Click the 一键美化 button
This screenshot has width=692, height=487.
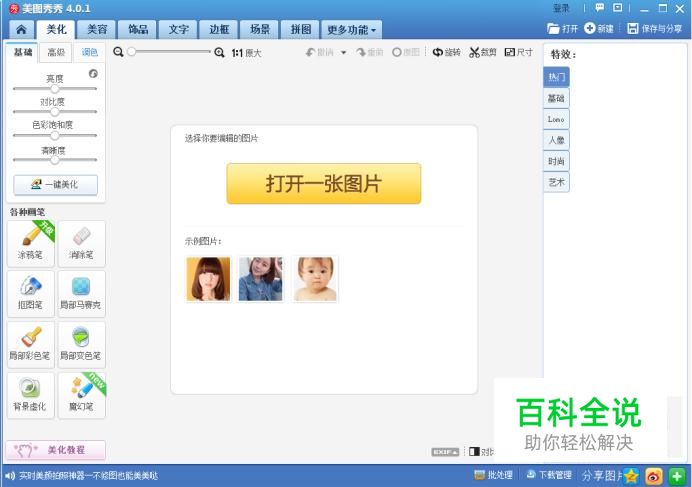tap(56, 185)
